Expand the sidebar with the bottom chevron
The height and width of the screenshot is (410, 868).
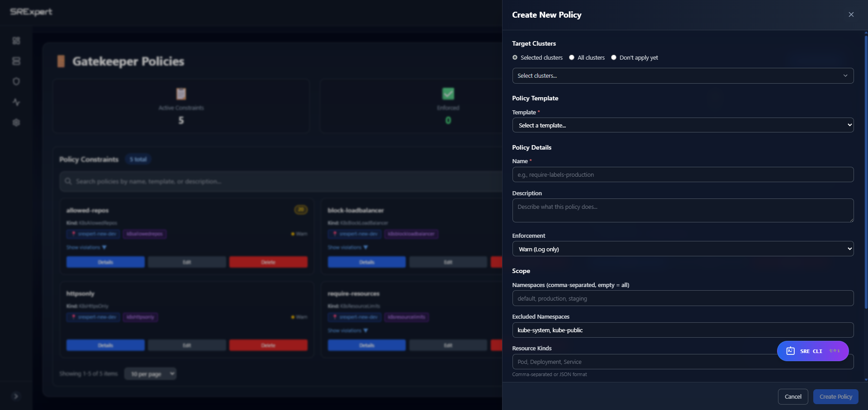coord(16,396)
